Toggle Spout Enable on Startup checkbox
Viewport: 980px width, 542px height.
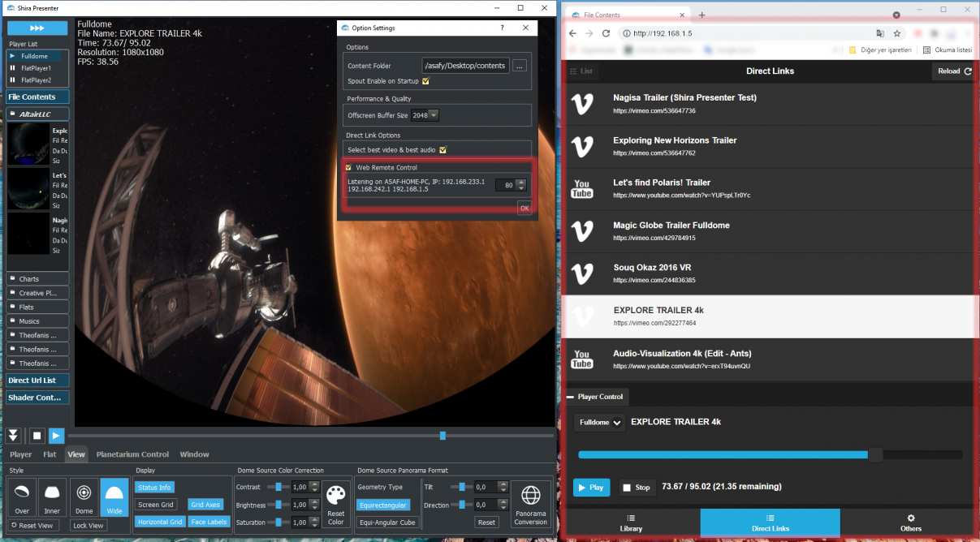pos(425,81)
